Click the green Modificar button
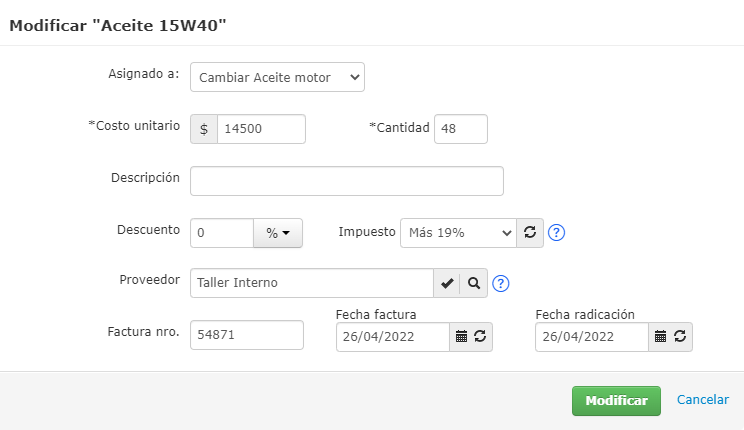This screenshot has width=744, height=430. coord(616,400)
